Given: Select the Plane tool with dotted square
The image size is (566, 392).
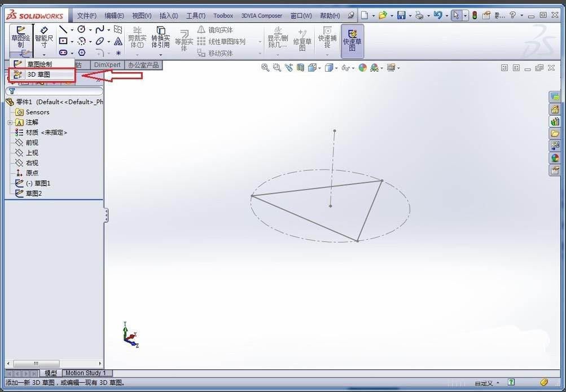Looking at the screenshot, I should click(x=118, y=29).
